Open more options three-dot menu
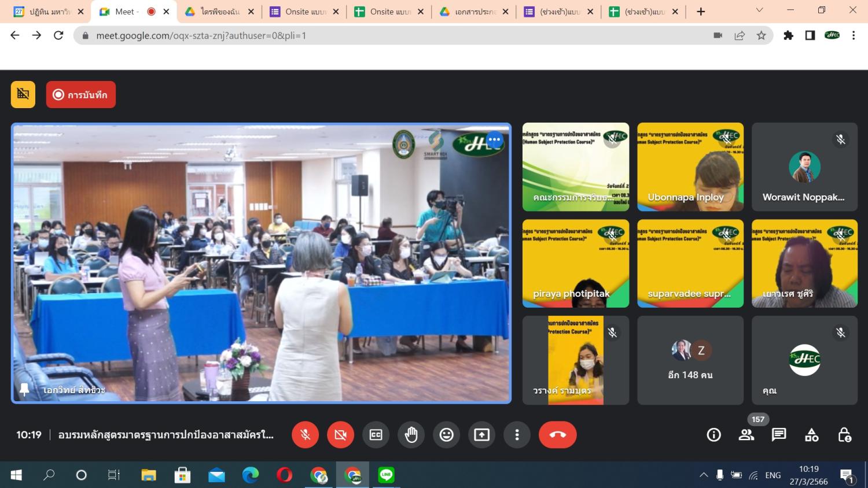The image size is (868, 488). [517, 435]
